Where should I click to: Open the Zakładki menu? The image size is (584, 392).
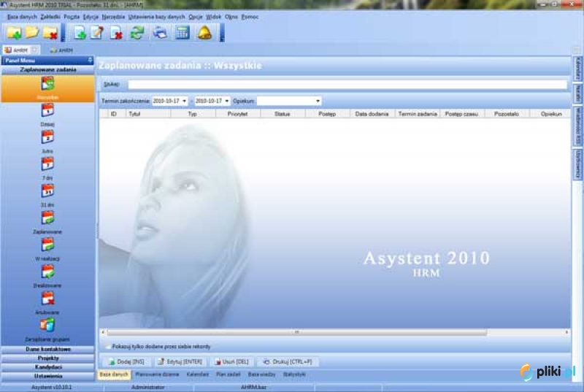pyautogui.click(x=50, y=17)
